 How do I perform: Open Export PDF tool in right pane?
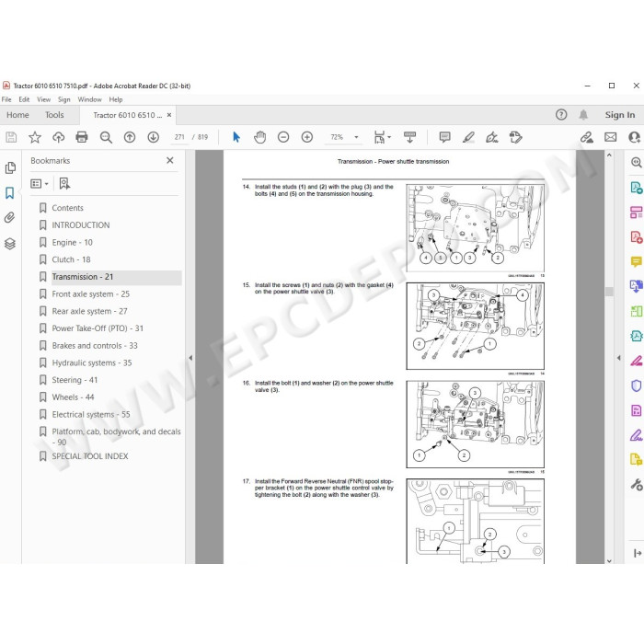[636, 188]
